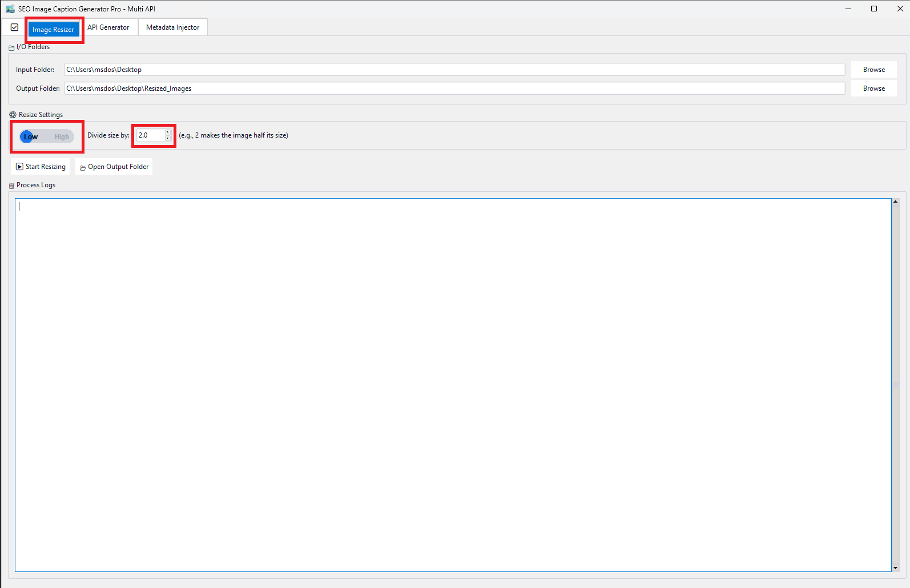Browse for the Output Folder
The height and width of the screenshot is (588, 910).
click(873, 88)
